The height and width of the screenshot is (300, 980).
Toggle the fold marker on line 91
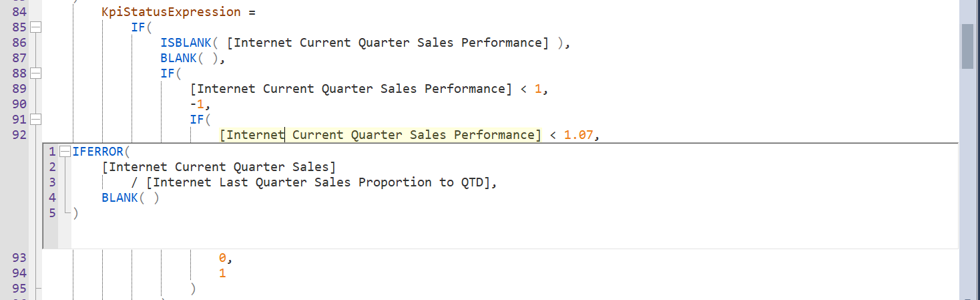tap(36, 120)
